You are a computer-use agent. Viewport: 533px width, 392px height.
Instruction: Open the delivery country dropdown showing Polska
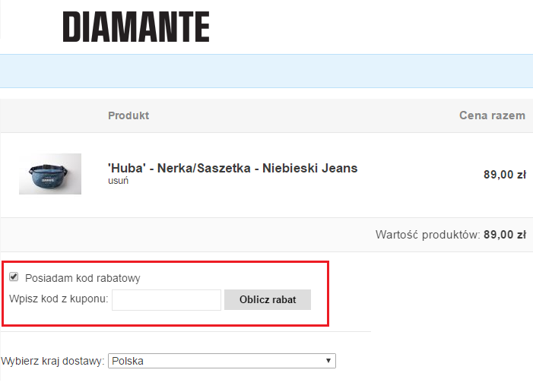222,361
